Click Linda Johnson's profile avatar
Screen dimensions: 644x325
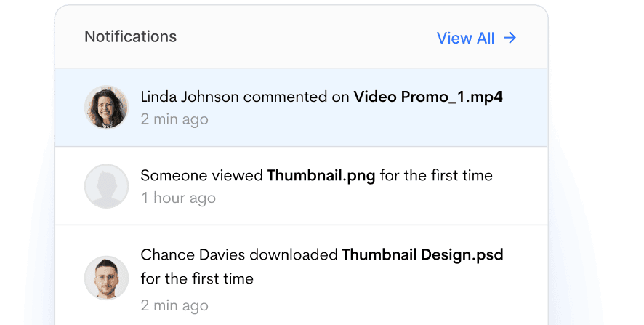point(106,107)
